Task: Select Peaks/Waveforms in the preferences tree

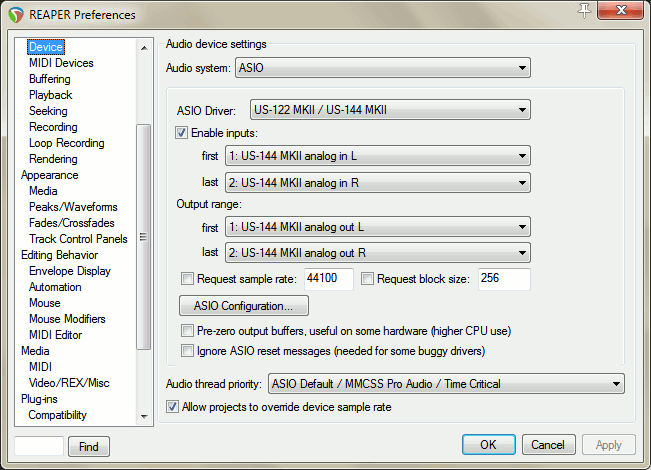Action: 73,207
